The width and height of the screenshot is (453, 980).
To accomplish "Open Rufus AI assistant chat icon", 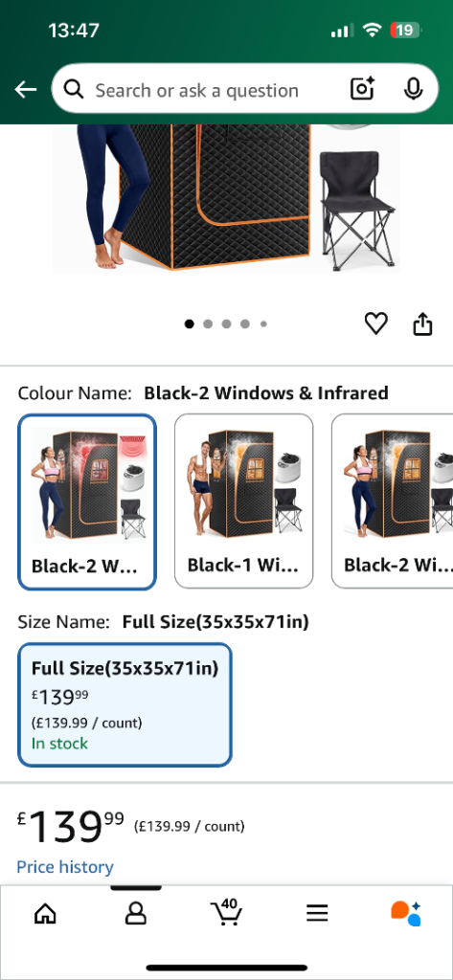I will pos(406,914).
